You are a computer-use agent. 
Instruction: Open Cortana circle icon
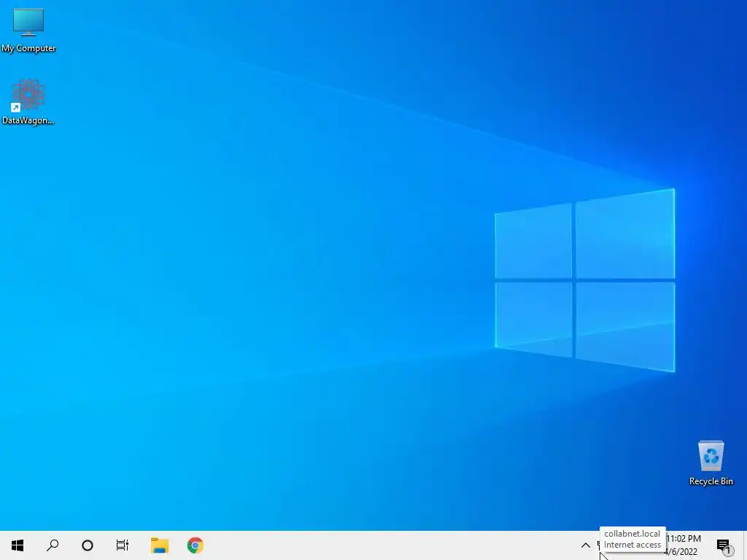coord(88,545)
